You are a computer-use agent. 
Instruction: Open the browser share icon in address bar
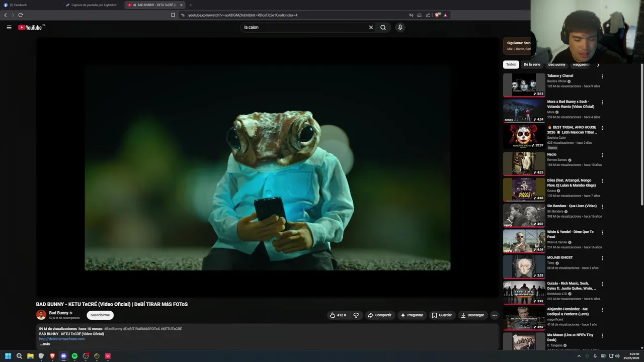click(428, 15)
